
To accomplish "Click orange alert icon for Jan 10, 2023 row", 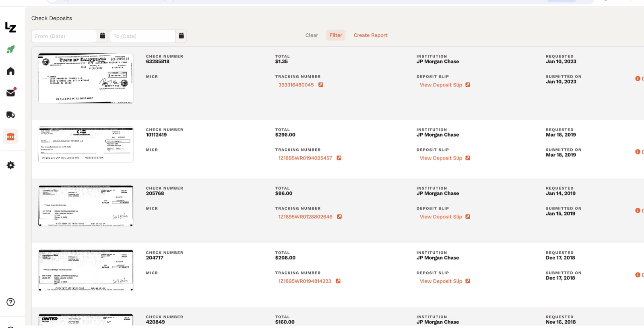I will pos(638,78).
